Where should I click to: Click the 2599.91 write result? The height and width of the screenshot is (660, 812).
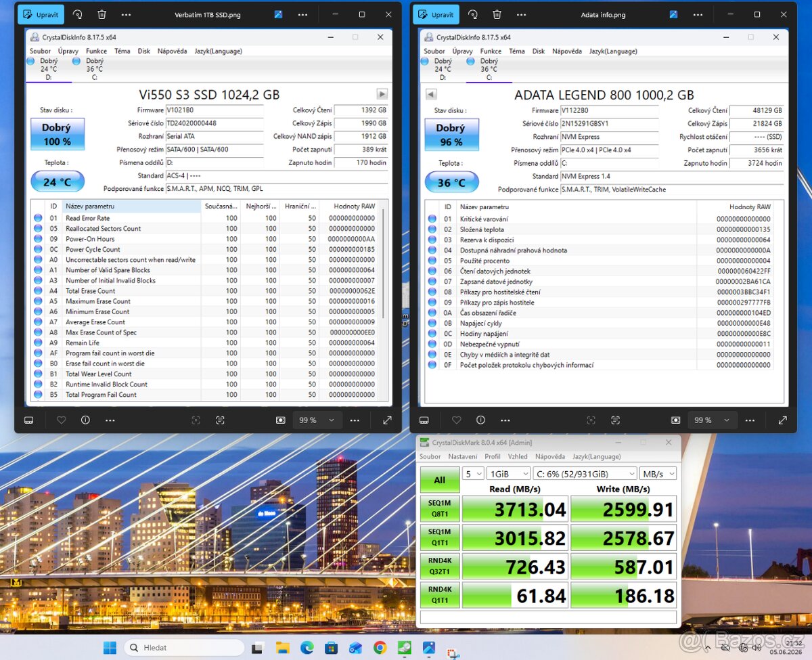pos(623,509)
